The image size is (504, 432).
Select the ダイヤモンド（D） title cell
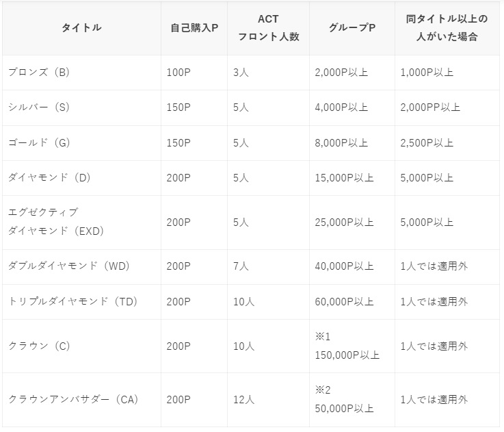pyautogui.click(x=81, y=178)
